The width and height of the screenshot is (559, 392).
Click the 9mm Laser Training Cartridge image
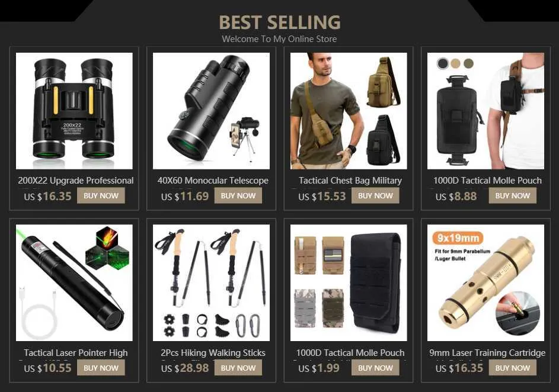click(x=485, y=282)
